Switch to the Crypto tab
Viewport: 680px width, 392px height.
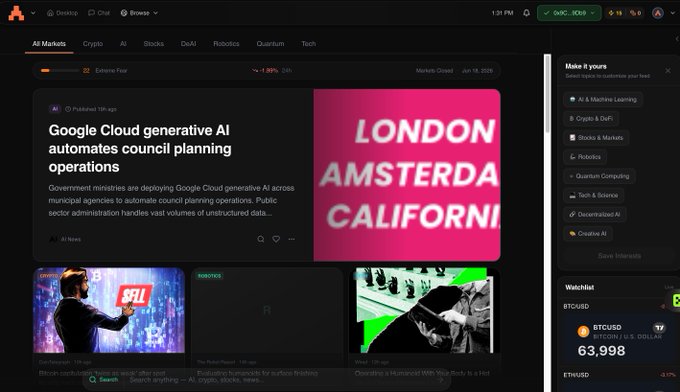(x=93, y=44)
